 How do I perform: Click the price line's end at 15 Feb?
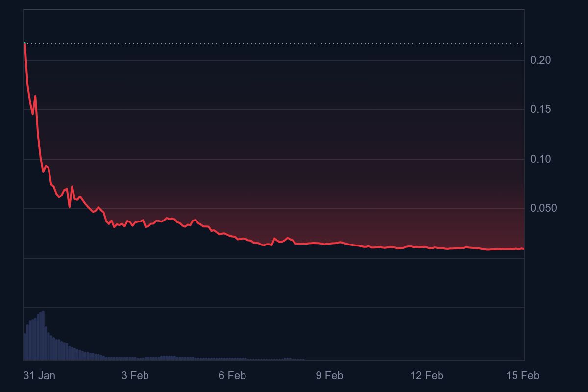pyautogui.click(x=523, y=249)
